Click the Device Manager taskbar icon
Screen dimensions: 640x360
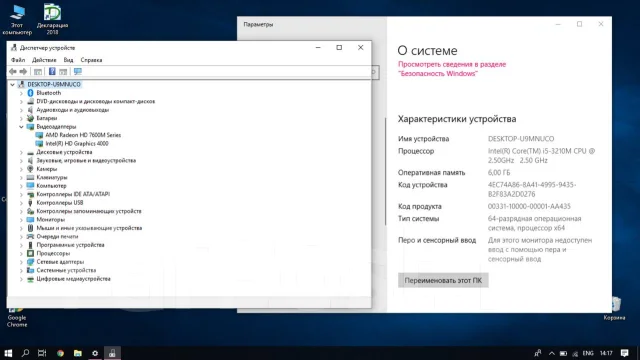(x=112, y=353)
